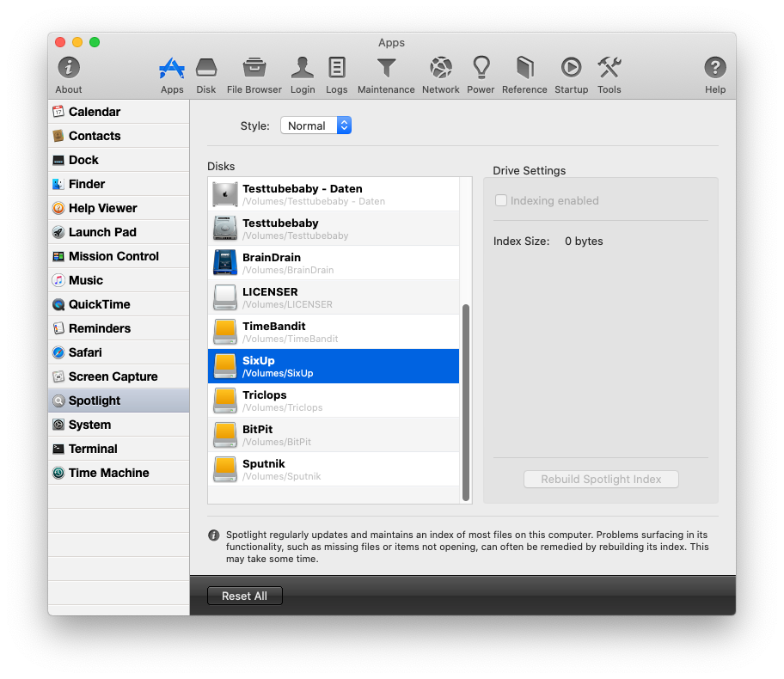Select Spotlight in the sidebar
Screen dimensions: 784x679
coord(119,401)
